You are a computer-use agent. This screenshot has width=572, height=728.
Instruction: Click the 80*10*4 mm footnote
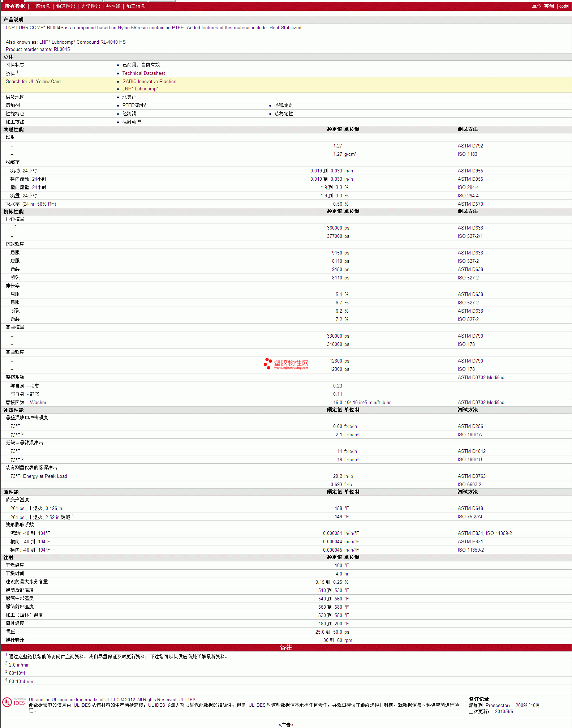22,681
